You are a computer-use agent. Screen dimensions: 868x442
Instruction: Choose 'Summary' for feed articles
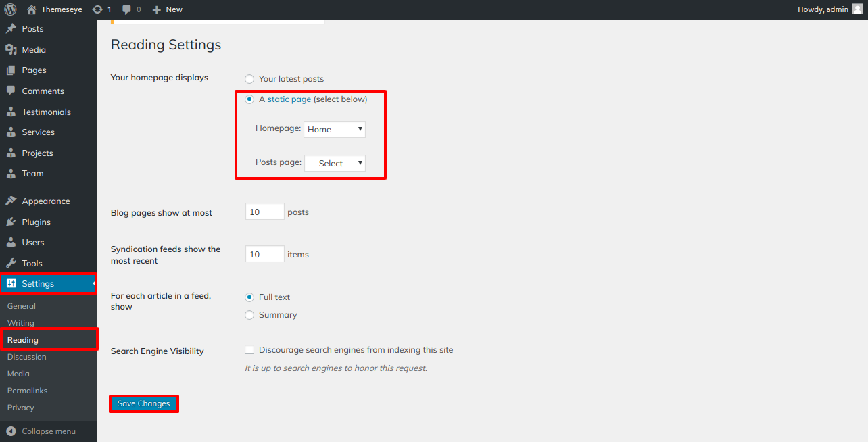click(249, 314)
